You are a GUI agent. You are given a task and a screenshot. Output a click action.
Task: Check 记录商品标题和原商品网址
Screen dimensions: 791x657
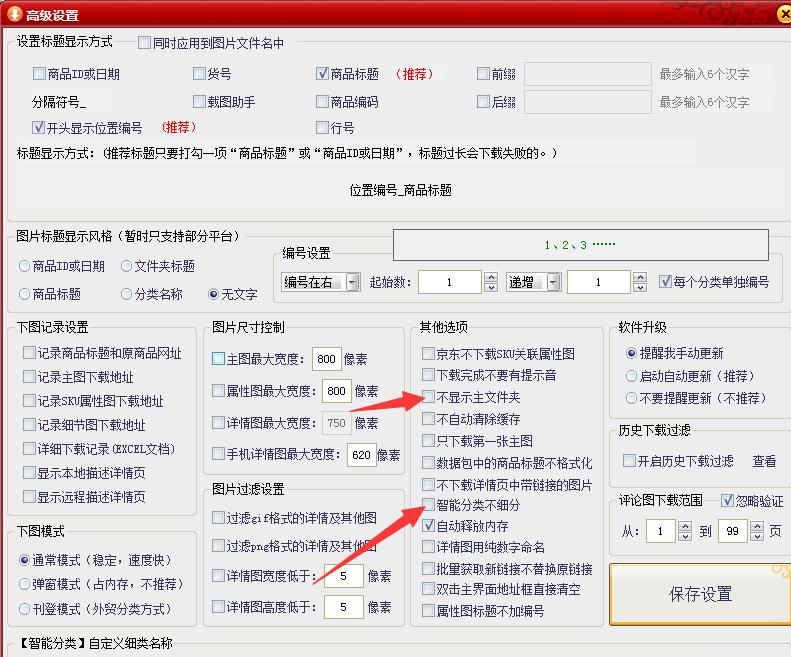tap(29, 352)
